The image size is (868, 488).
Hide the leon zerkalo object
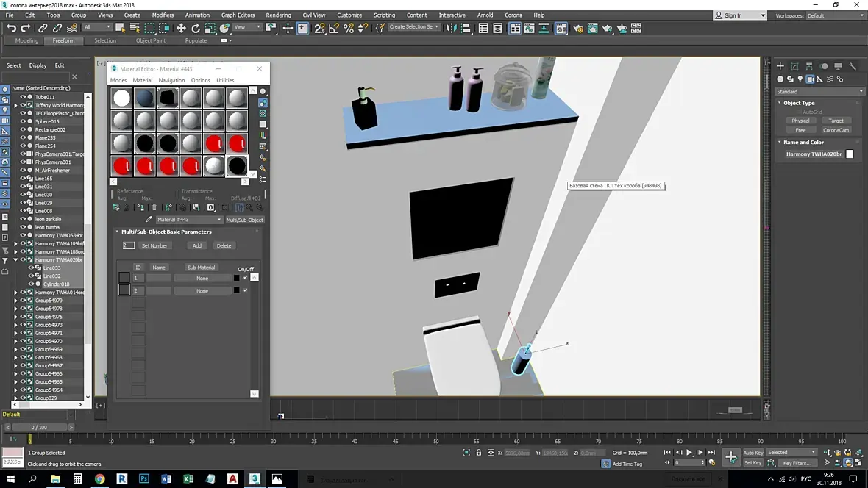23,219
